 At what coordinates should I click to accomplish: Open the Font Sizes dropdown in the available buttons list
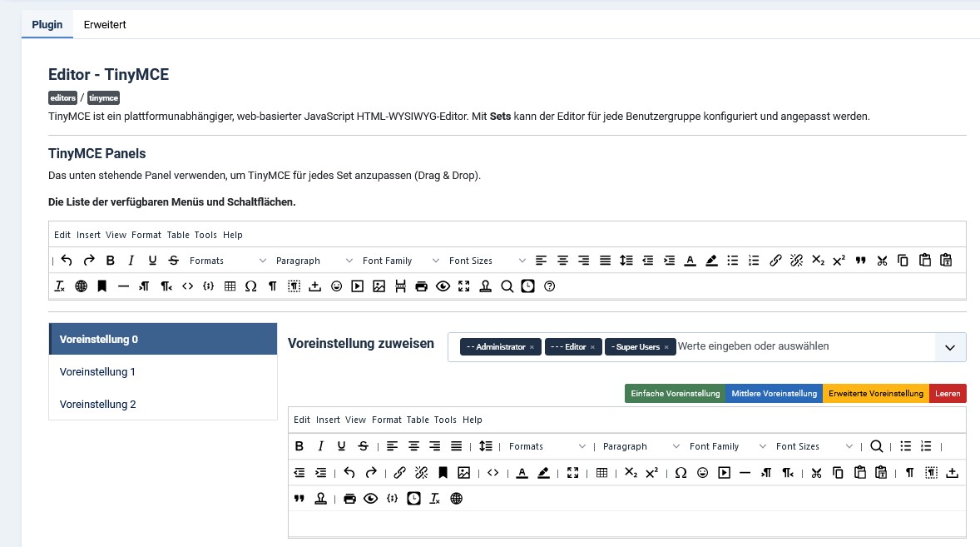pos(487,261)
